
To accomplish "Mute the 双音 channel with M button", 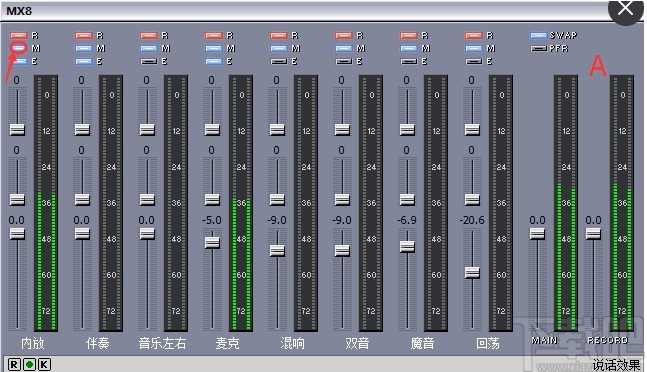I will tap(344, 48).
